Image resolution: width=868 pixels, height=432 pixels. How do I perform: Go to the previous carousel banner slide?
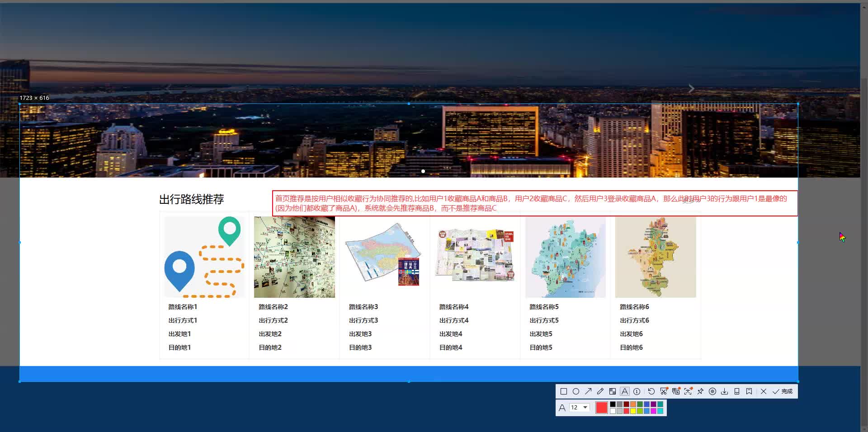point(168,89)
